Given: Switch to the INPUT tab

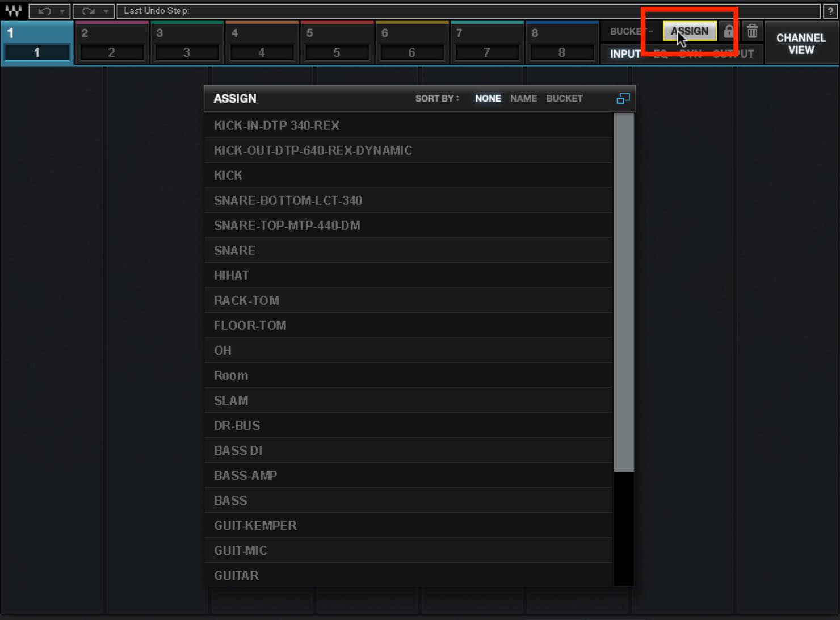Looking at the screenshot, I should pos(625,54).
